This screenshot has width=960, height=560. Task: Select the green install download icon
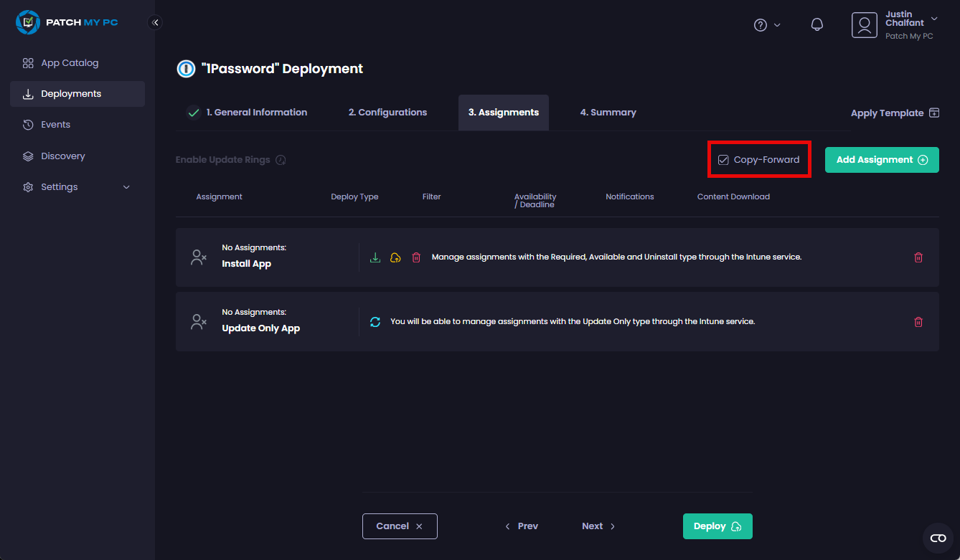(x=375, y=257)
